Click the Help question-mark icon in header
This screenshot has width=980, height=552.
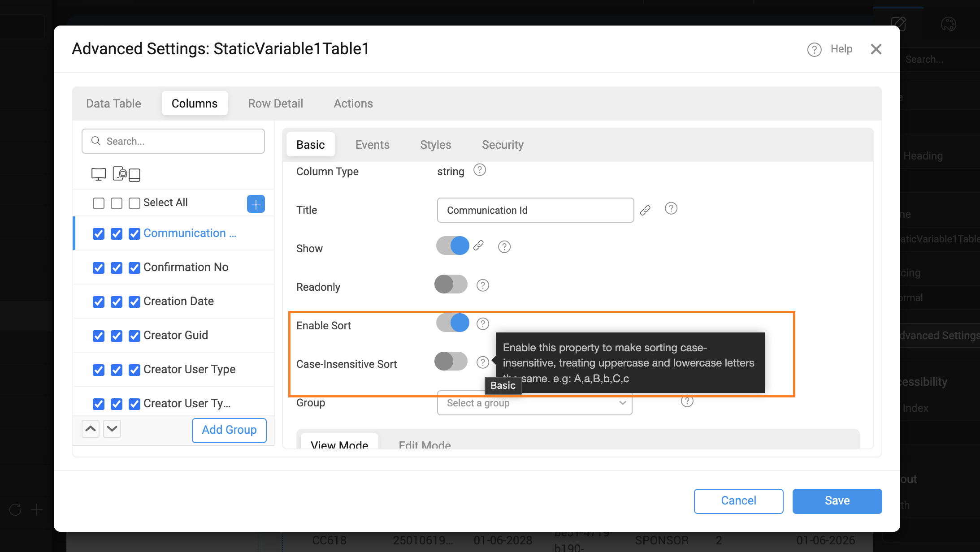[x=814, y=49]
